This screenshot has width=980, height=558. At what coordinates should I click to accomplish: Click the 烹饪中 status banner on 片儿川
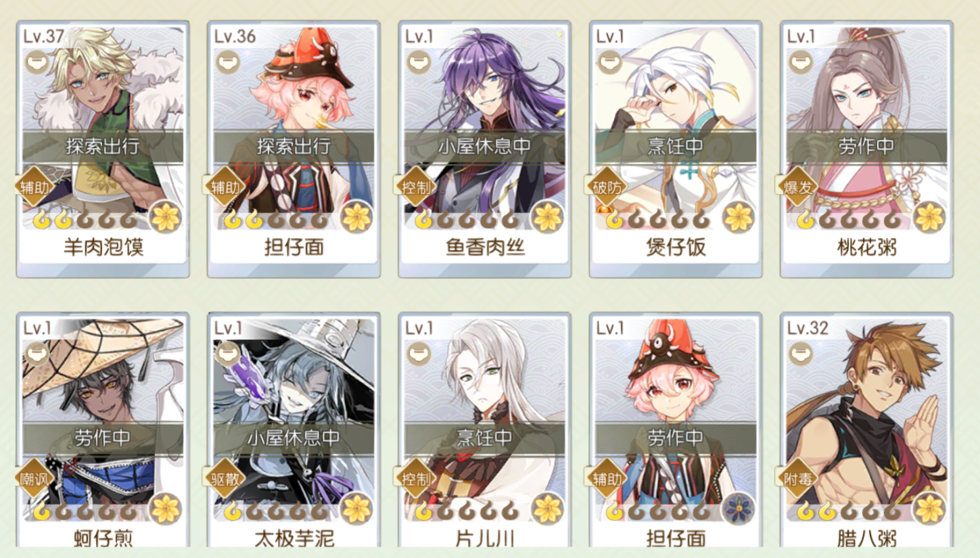484,439
